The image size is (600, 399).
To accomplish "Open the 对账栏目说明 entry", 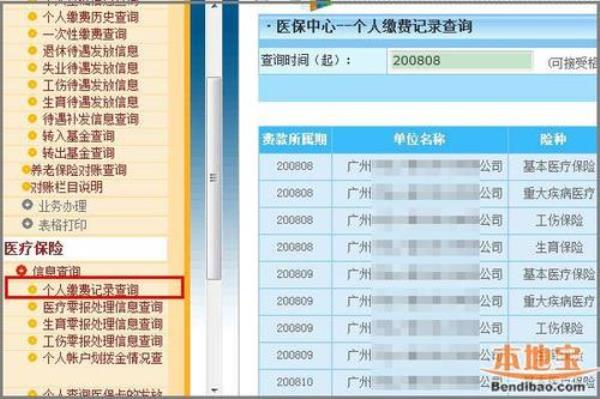I will (66, 187).
